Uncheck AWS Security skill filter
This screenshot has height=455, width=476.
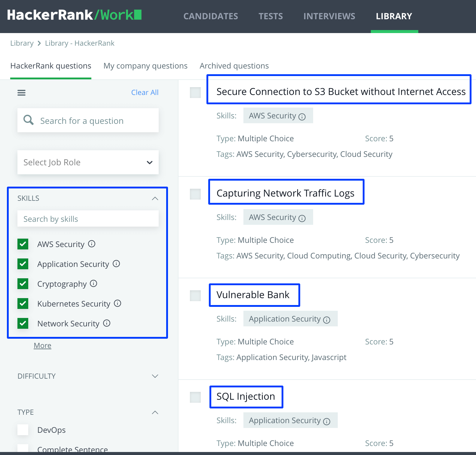[23, 244]
